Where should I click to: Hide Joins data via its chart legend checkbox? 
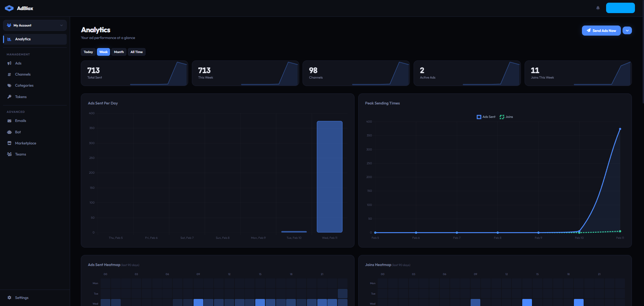click(x=502, y=117)
